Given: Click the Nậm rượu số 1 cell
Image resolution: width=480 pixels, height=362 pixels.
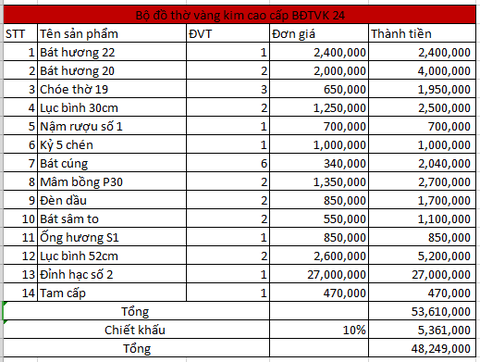Looking at the screenshot, I should click(112, 126).
